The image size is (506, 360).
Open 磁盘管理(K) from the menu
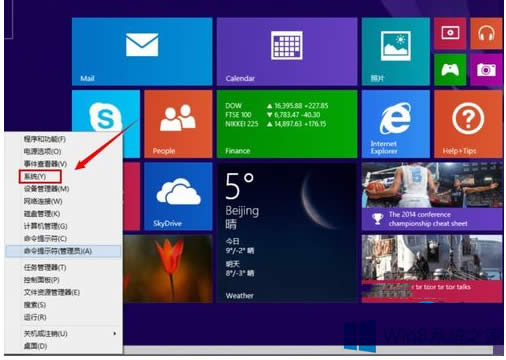[63, 214]
